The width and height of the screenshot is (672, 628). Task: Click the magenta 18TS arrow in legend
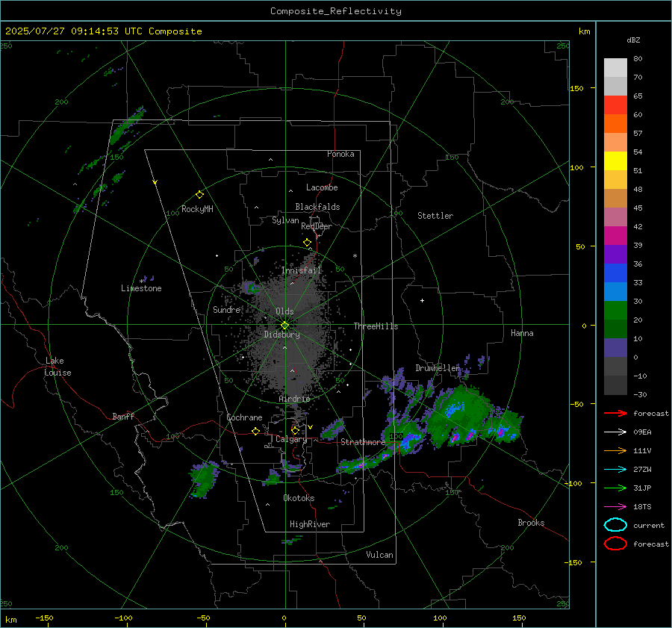coord(615,507)
